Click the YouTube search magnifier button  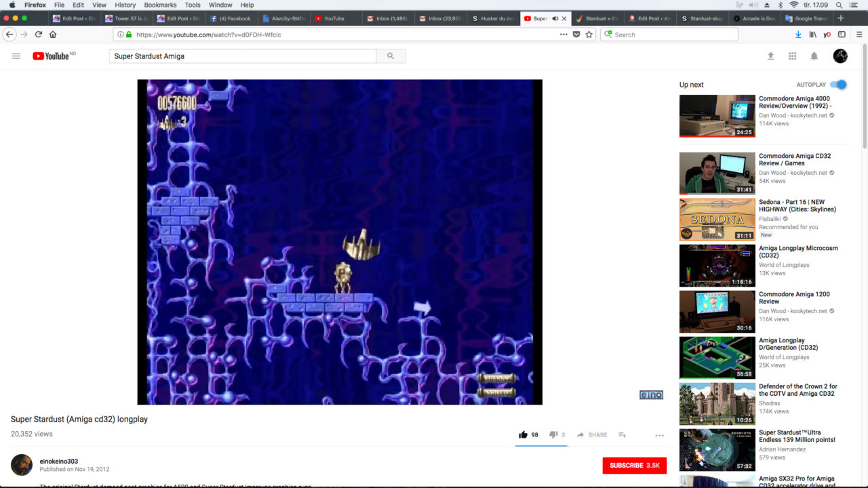[391, 56]
